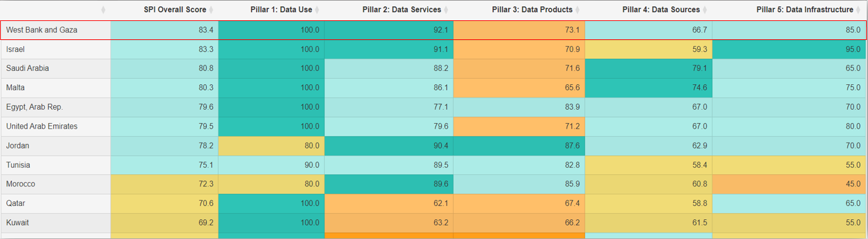868x239 pixels.
Task: Click Morocco's orange 45.0 infrastructure cell
Action: (x=789, y=184)
